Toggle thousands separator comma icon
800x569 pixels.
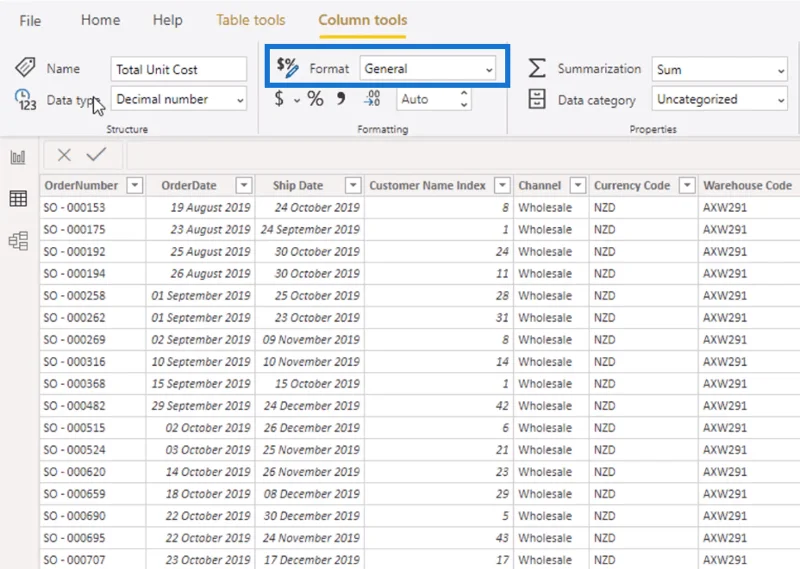(x=341, y=98)
